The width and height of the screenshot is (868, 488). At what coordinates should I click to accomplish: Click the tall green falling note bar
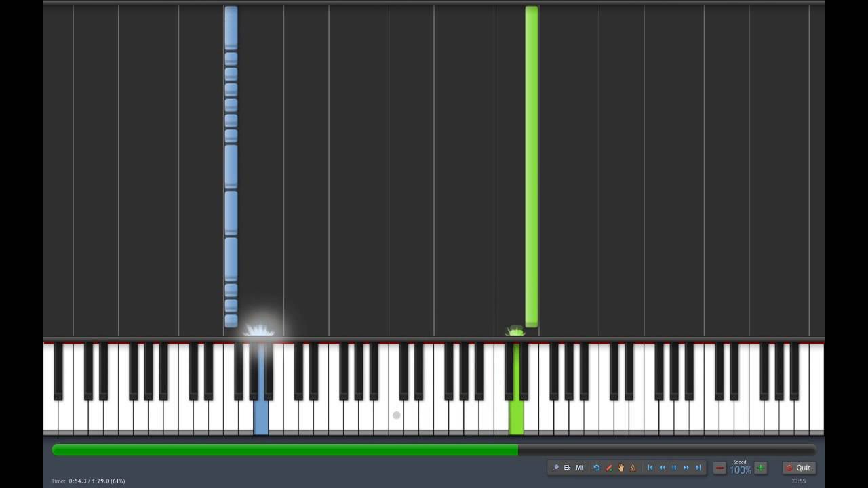pyautogui.click(x=532, y=167)
